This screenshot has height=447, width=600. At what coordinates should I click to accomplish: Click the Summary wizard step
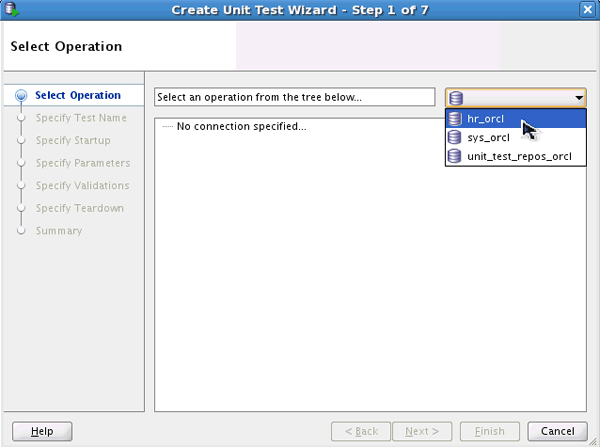click(59, 231)
